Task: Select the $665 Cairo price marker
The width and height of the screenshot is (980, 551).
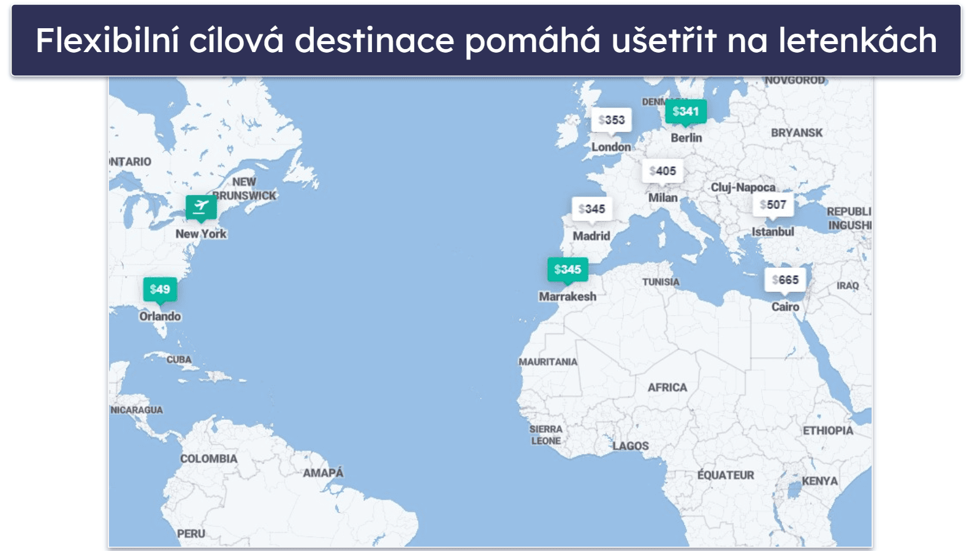Action: pos(785,280)
